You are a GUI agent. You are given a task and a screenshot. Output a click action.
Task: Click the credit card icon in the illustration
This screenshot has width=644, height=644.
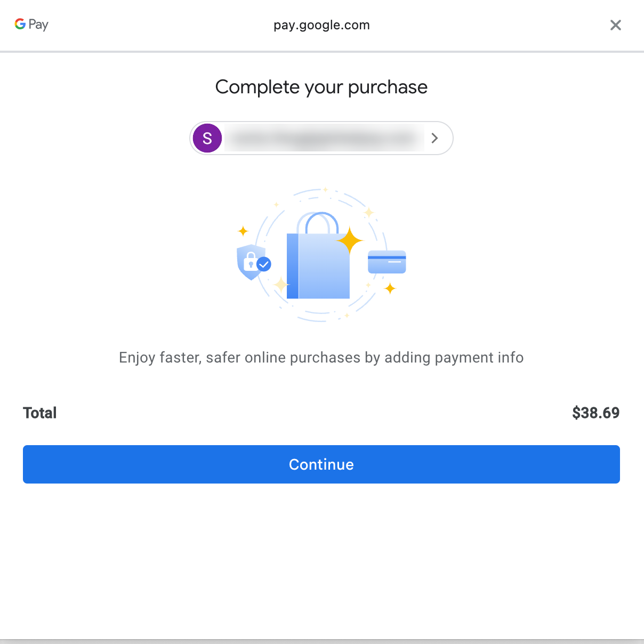[x=387, y=262]
